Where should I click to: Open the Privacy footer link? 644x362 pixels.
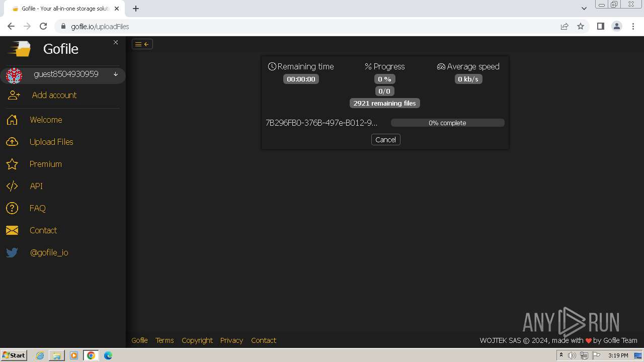(231, 340)
